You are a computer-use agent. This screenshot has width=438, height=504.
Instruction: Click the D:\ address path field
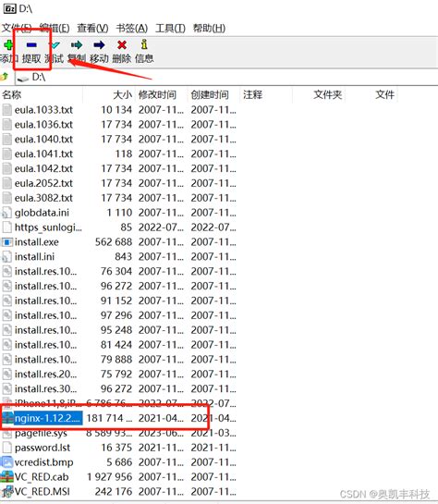(226, 77)
